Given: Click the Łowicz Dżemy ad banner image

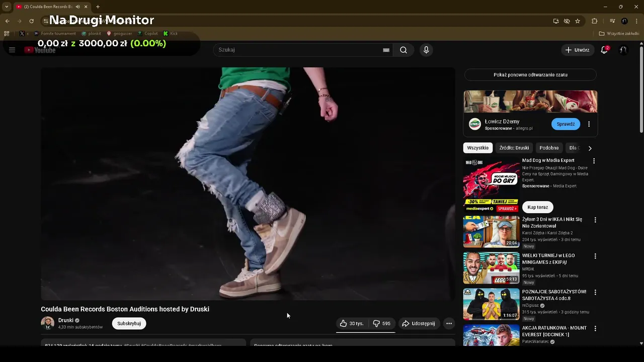Looking at the screenshot, I should [x=530, y=102].
